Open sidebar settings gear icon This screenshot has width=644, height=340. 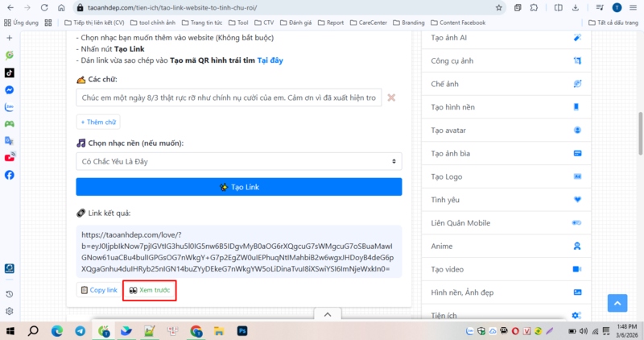(9, 311)
